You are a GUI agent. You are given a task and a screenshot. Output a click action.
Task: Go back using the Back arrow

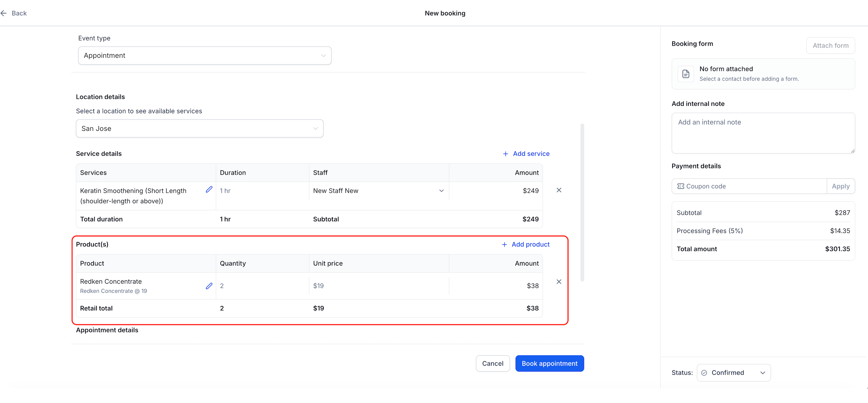4,13
